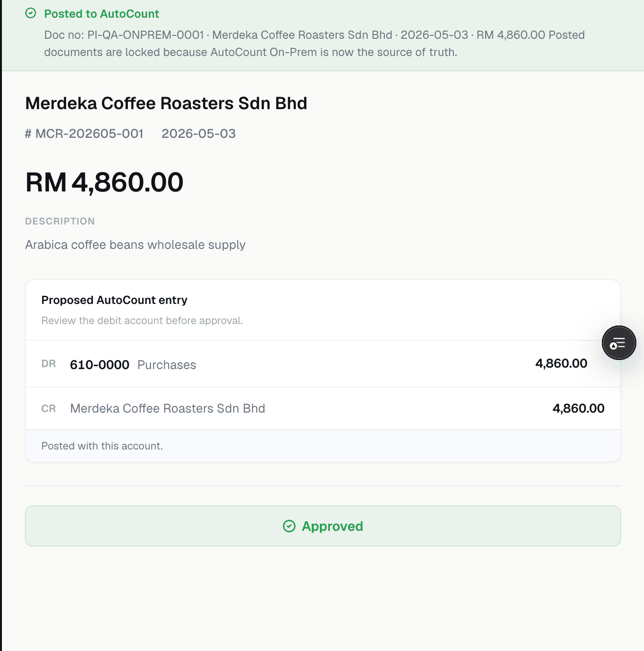The image size is (644, 651).
Task: Select the DR 610-0000 Purchases row
Action: [323, 364]
